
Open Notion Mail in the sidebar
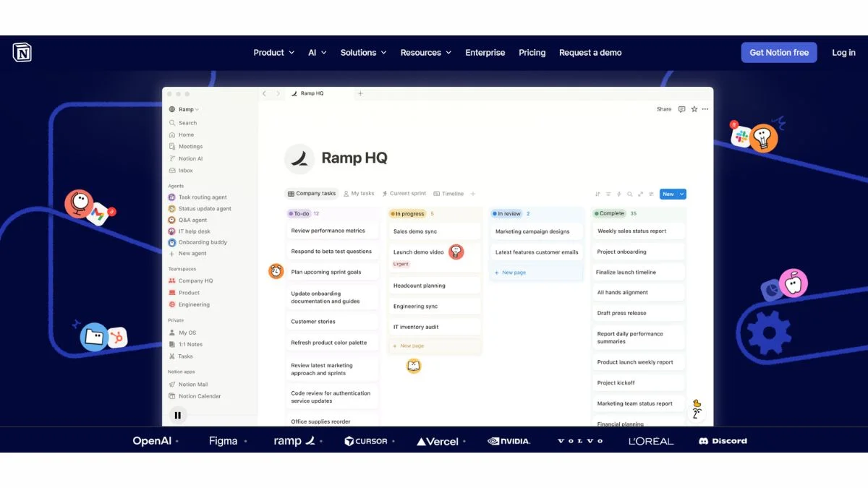point(188,384)
